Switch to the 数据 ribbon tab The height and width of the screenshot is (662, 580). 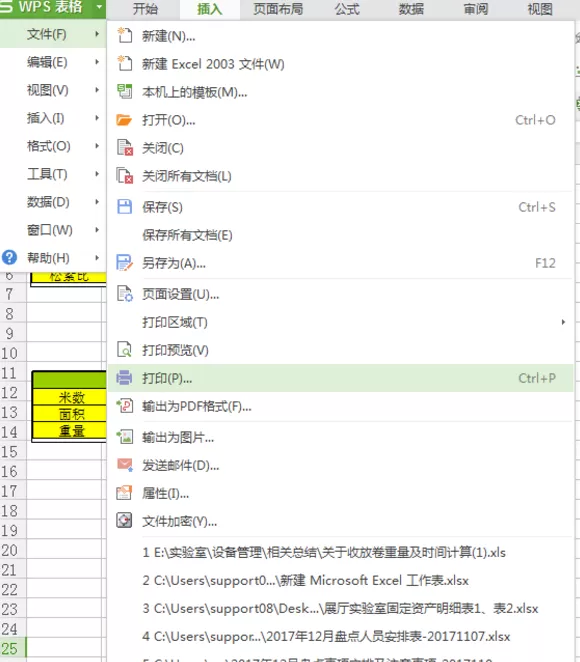pyautogui.click(x=411, y=9)
